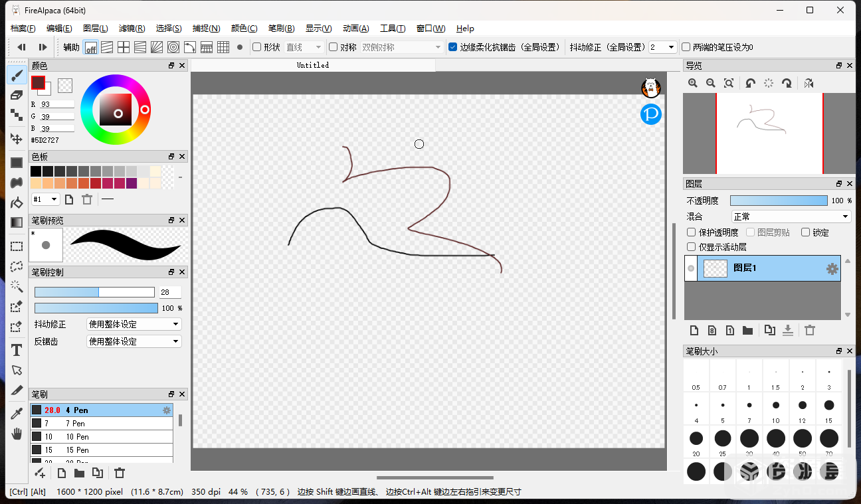Adjust layer 不透明度 opacity slider
The image size is (861, 504).
(x=779, y=201)
